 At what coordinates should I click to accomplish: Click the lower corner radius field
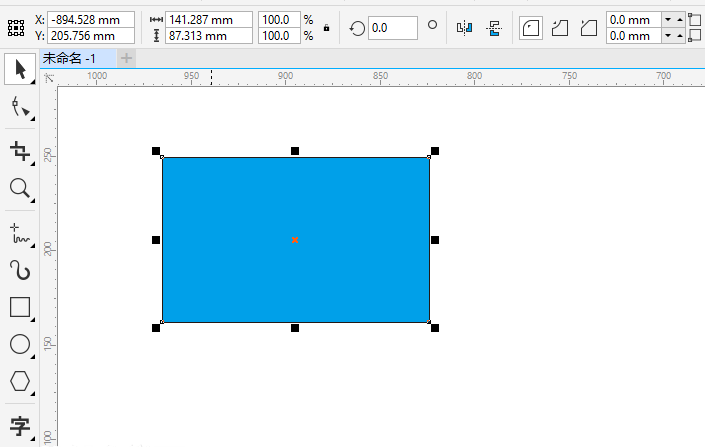pyautogui.click(x=634, y=36)
